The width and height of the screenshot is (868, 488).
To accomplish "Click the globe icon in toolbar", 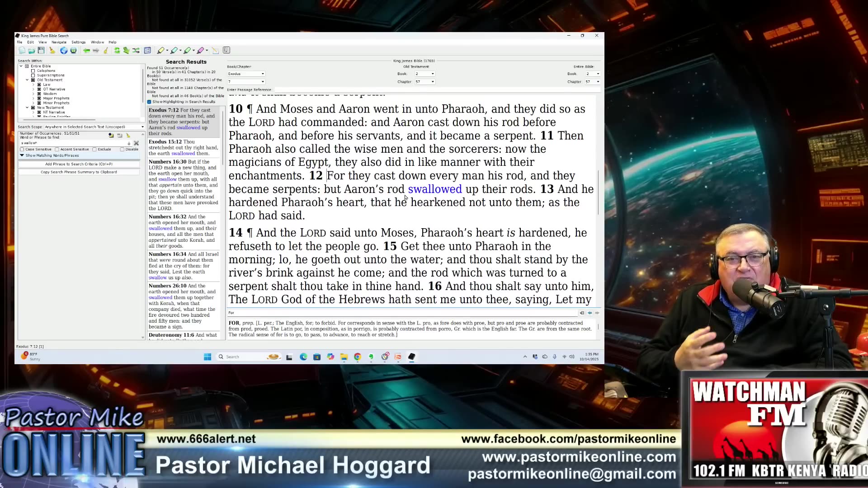I will pyautogui.click(x=64, y=50).
